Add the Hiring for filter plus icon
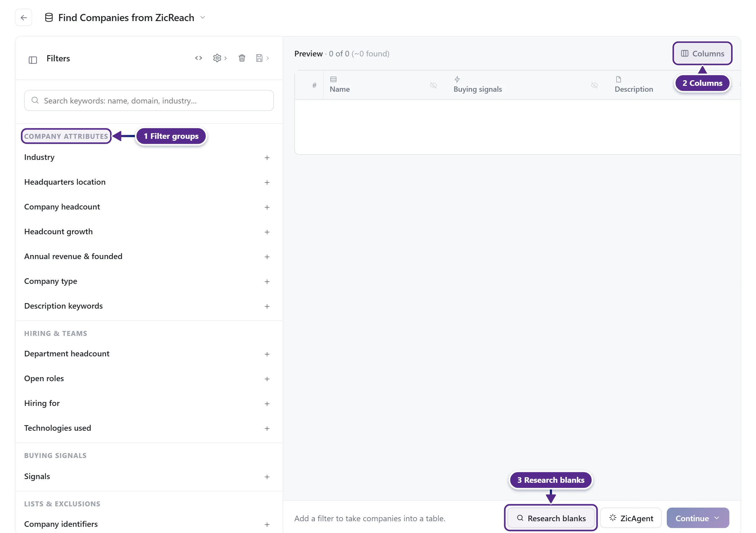This screenshot has height=533, width=756. click(267, 404)
